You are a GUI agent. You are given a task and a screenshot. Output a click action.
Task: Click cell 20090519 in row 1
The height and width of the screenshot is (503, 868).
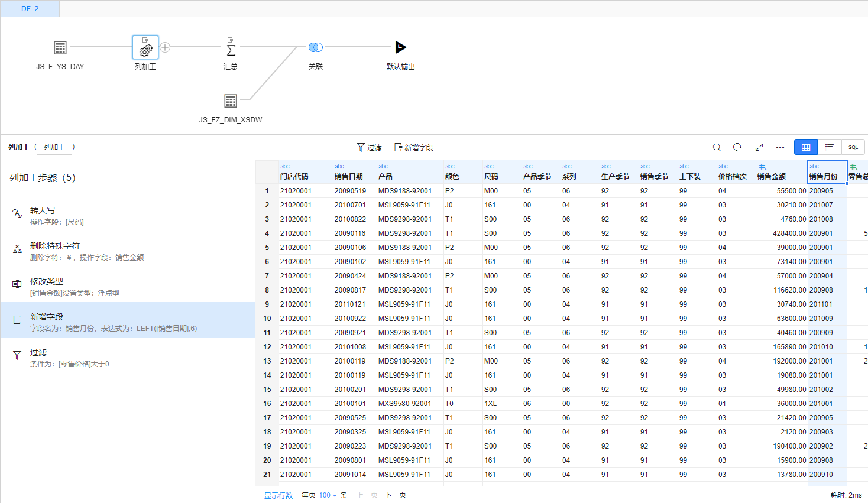[355, 191]
